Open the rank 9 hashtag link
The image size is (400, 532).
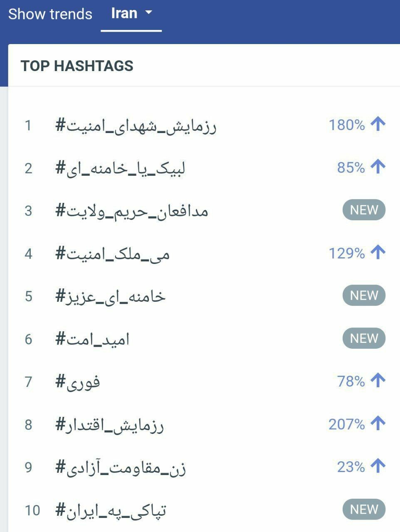[x=121, y=467]
